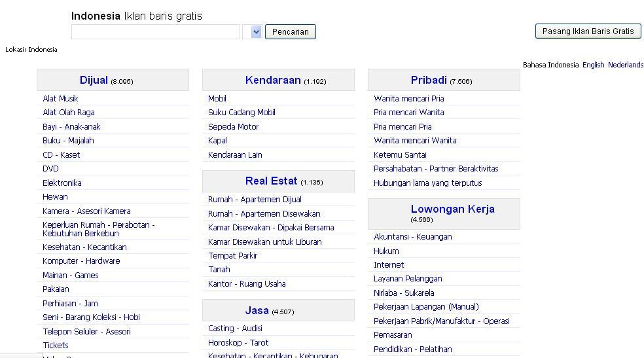Go to CD - Kaset listings

tap(62, 154)
